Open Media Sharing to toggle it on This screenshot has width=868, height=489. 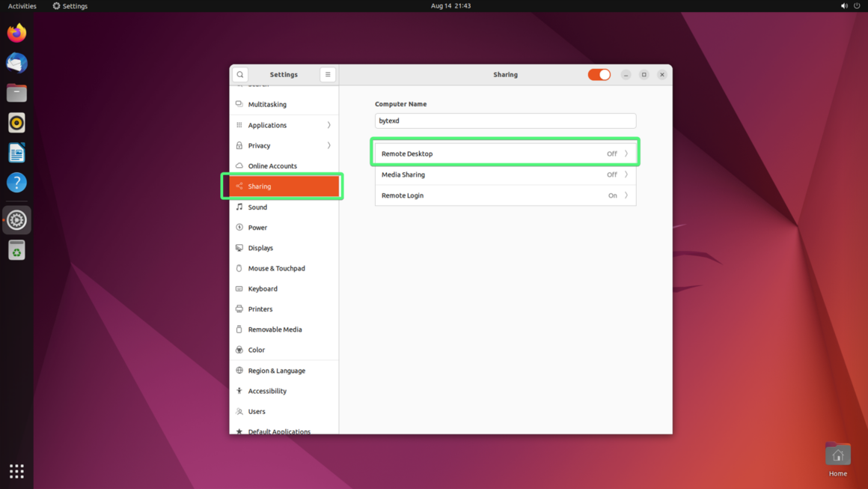[x=505, y=174]
